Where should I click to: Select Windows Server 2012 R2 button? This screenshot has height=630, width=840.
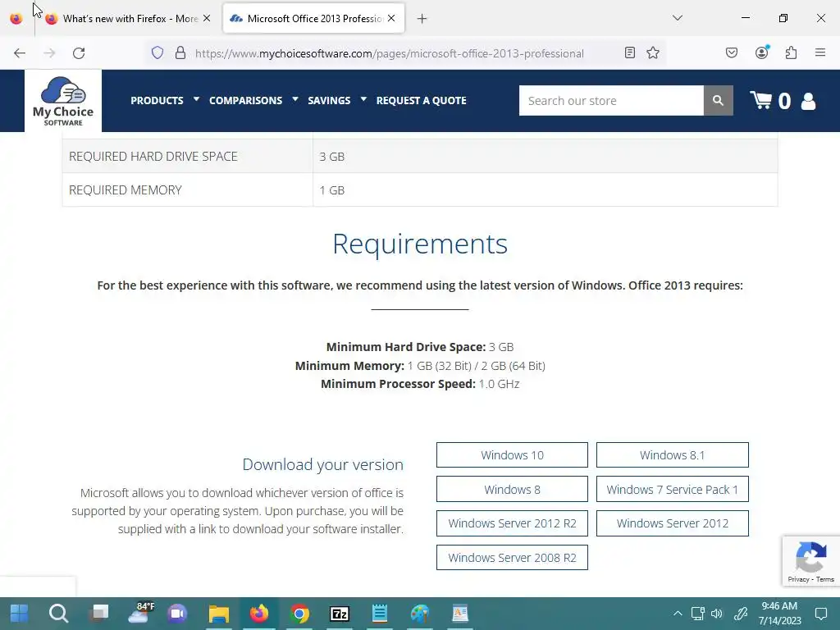coord(512,523)
